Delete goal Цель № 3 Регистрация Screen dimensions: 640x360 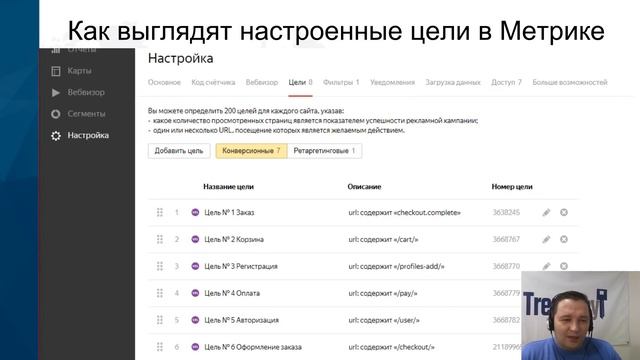coord(564,266)
